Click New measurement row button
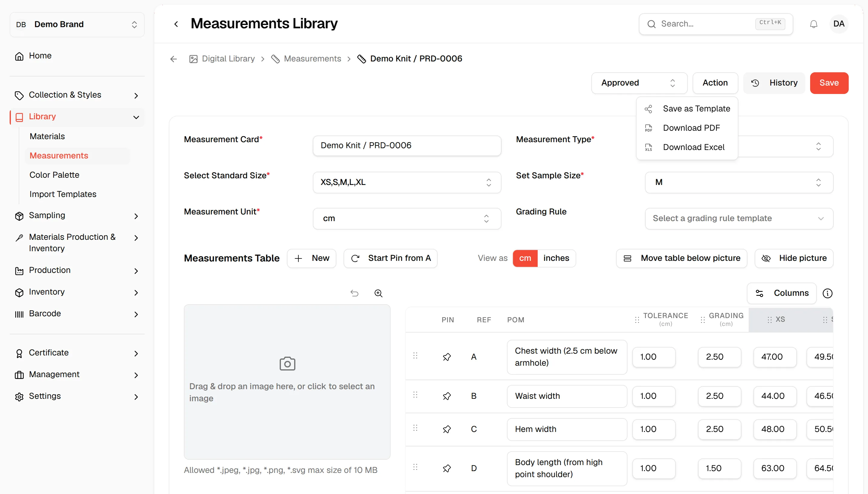The height and width of the screenshot is (494, 868). coord(311,258)
